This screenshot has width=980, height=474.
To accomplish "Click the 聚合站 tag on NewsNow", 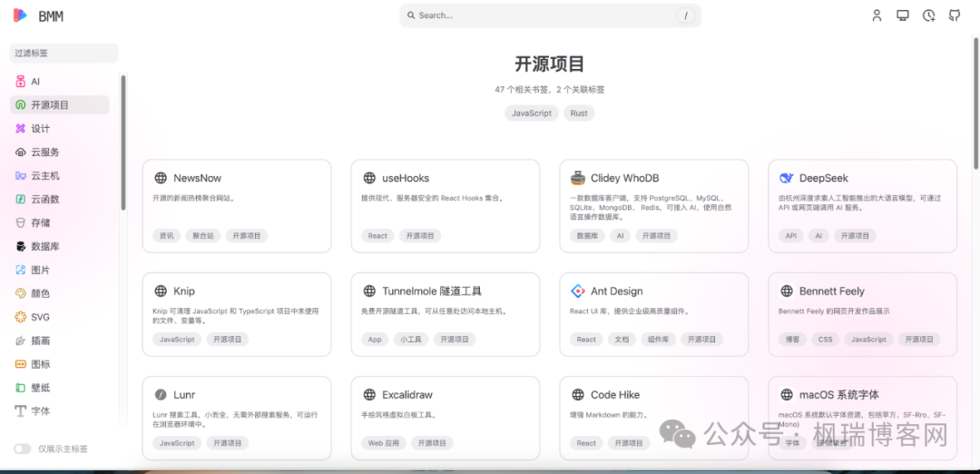I will [x=203, y=236].
